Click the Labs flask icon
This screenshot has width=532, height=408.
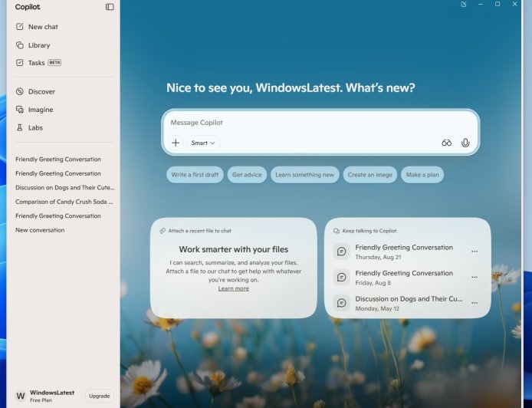point(20,127)
